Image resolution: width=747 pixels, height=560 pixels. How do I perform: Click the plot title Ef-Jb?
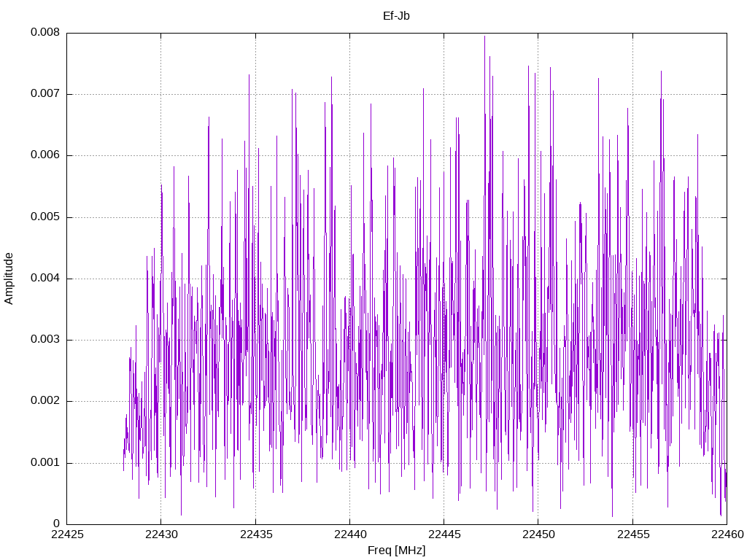396,16
